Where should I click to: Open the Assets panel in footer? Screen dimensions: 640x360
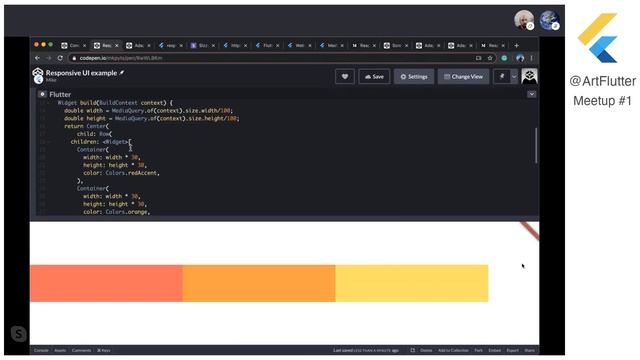click(60, 350)
